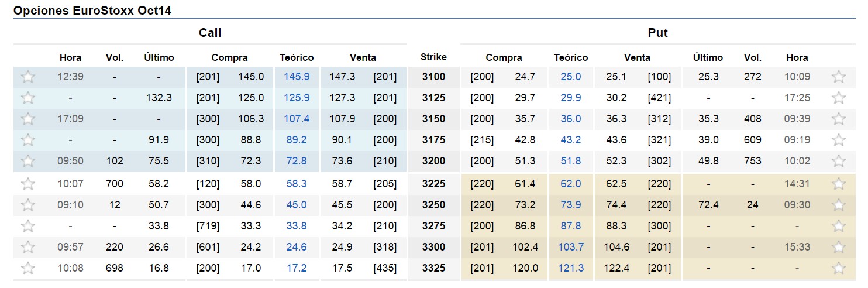
Task: Select strike 3100 cell
Action: tap(433, 77)
